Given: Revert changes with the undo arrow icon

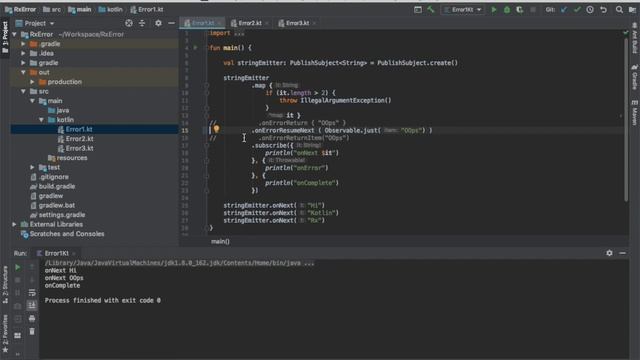Looking at the screenshot, I should (x=603, y=9).
